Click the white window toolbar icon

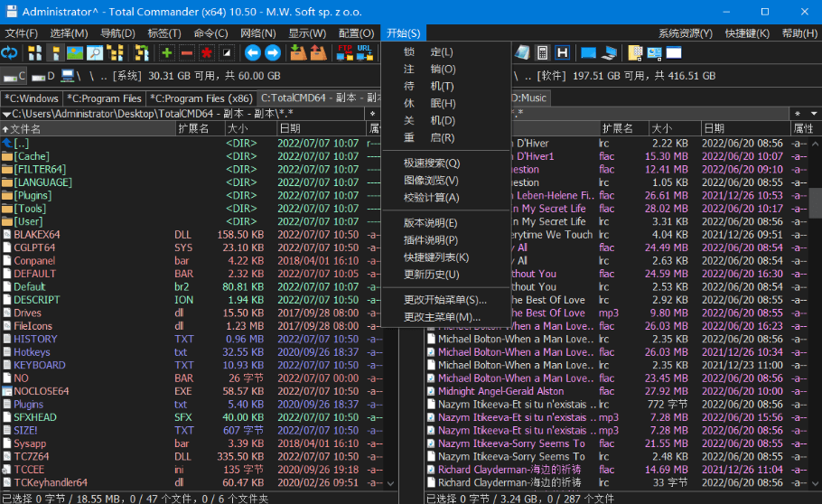click(x=674, y=53)
